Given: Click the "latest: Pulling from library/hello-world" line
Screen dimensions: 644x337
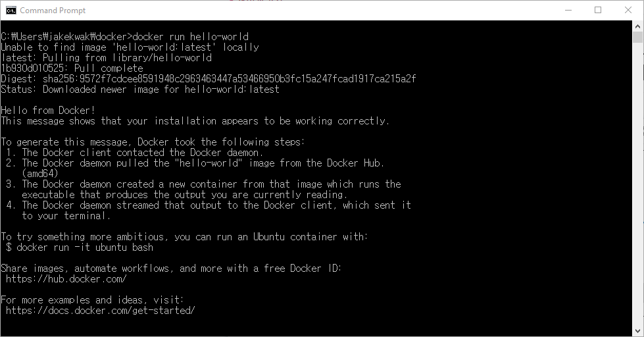Looking at the screenshot, I should tap(106, 58).
